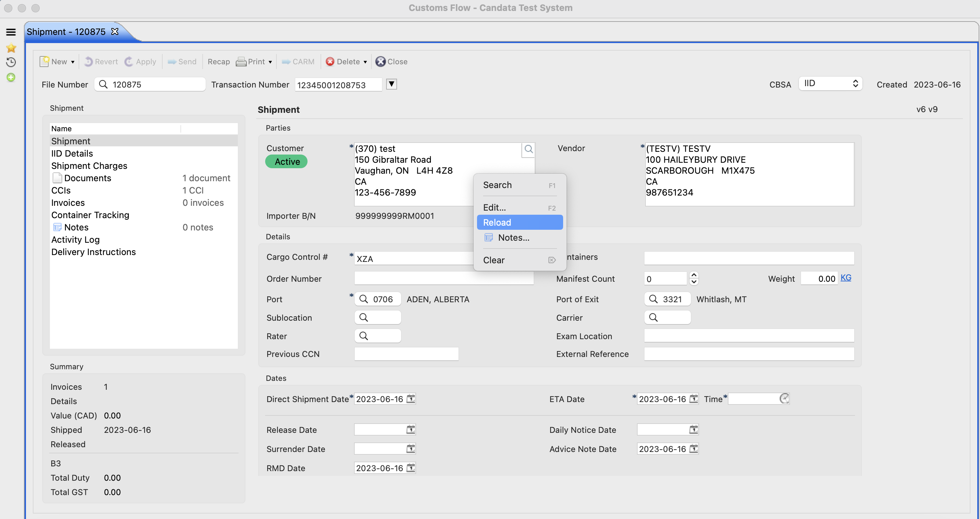Image resolution: width=980 pixels, height=519 pixels.
Task: Click the Transaction Number field
Action: coord(338,85)
